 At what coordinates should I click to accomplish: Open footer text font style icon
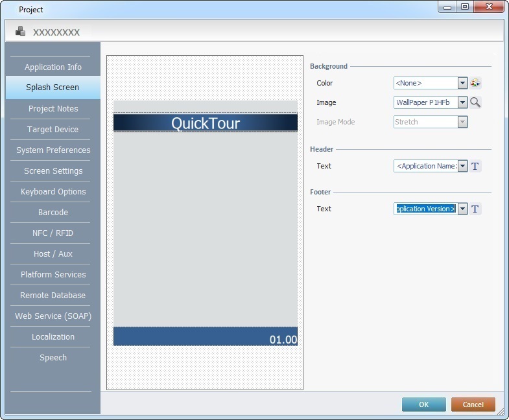(x=475, y=209)
